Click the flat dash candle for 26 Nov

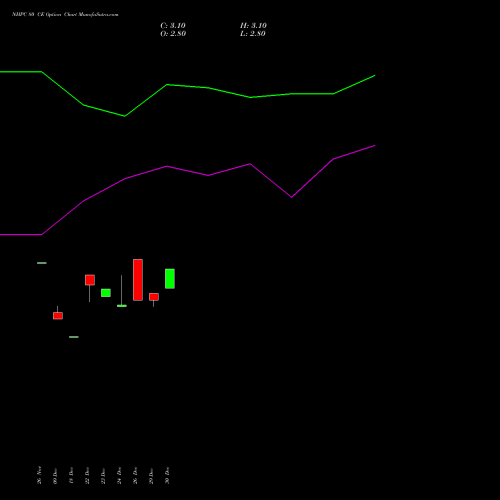pos(42,263)
